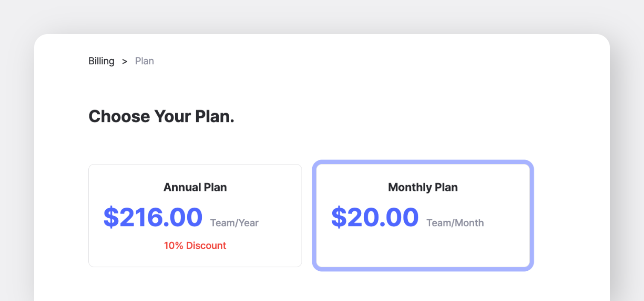
Task: Click the Team/Month billing label
Action: (455, 223)
